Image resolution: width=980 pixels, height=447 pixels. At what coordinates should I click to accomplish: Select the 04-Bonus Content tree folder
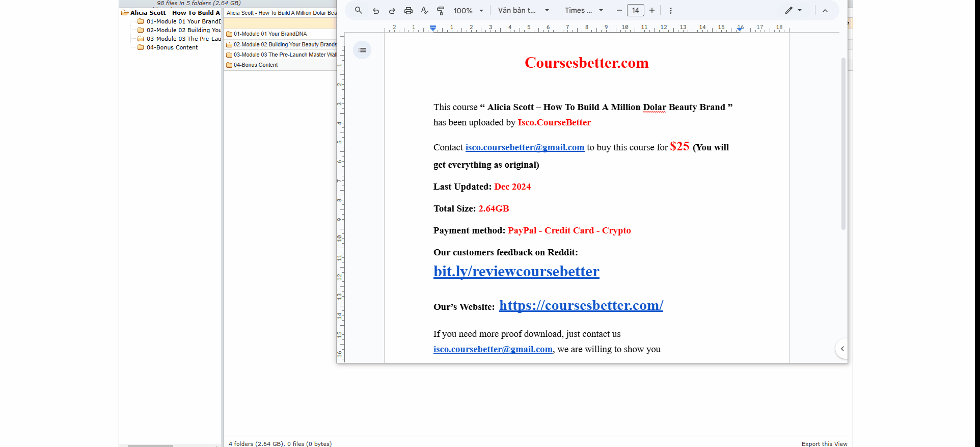point(172,47)
